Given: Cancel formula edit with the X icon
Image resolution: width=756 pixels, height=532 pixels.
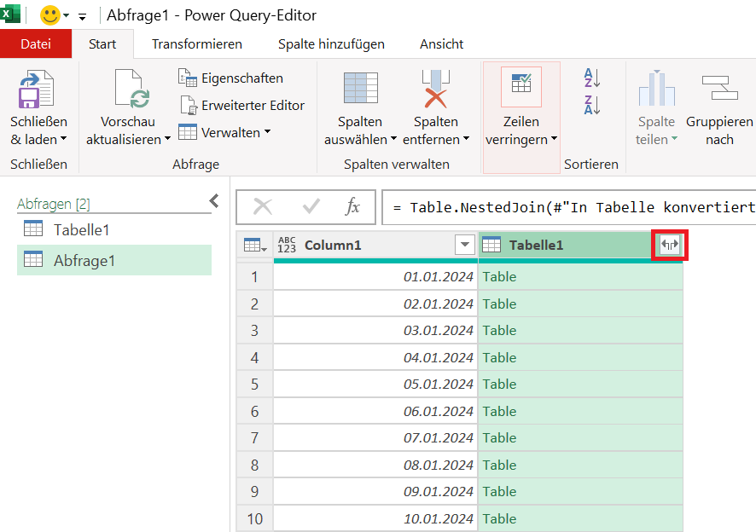Looking at the screenshot, I should coord(263,207).
